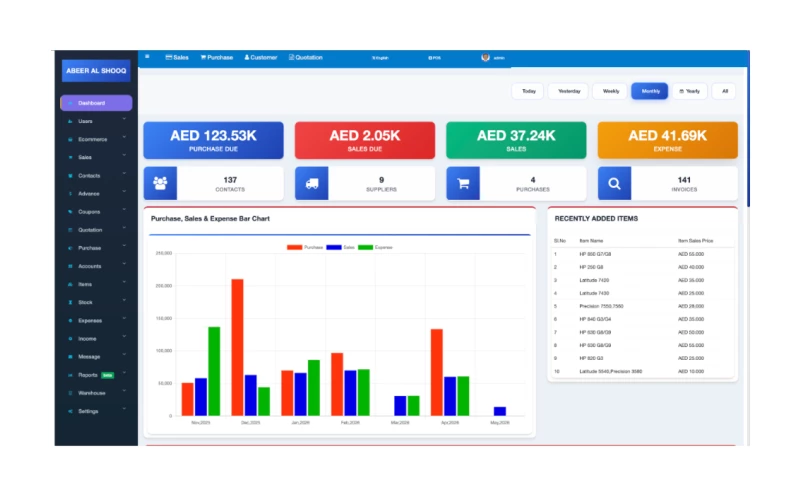
Task: Click the sidebar Quotation icon
Action: [70, 230]
